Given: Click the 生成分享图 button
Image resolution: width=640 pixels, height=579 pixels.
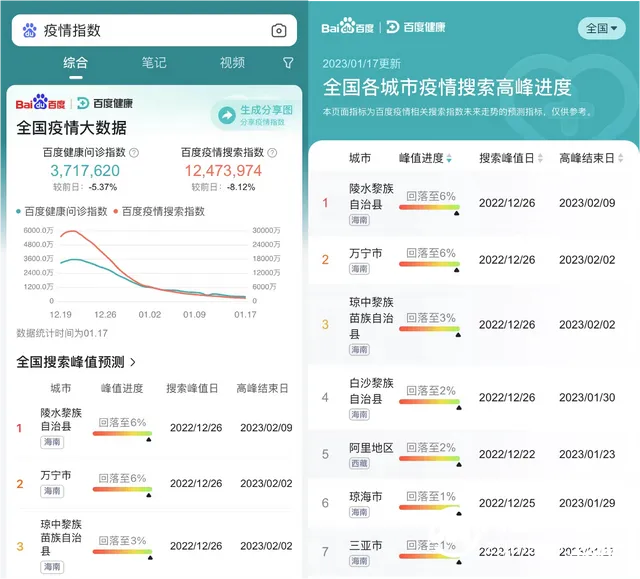Looking at the screenshot, I should point(256,115).
